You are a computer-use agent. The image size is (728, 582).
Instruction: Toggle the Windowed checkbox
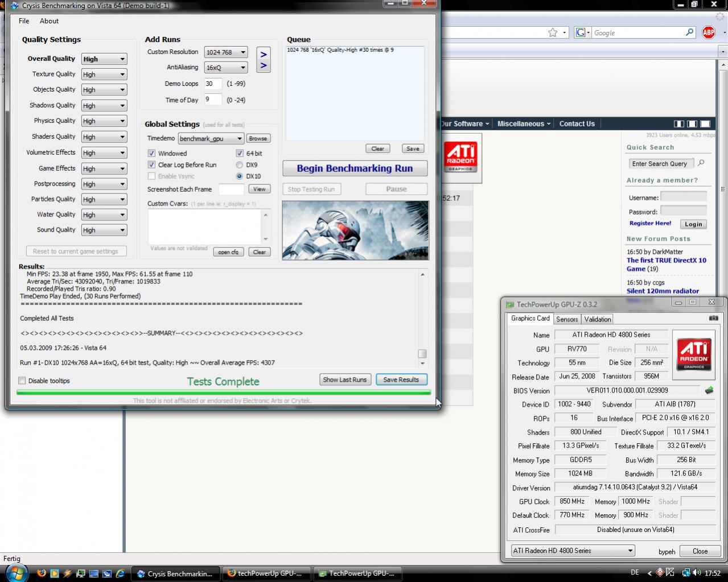tap(151, 153)
